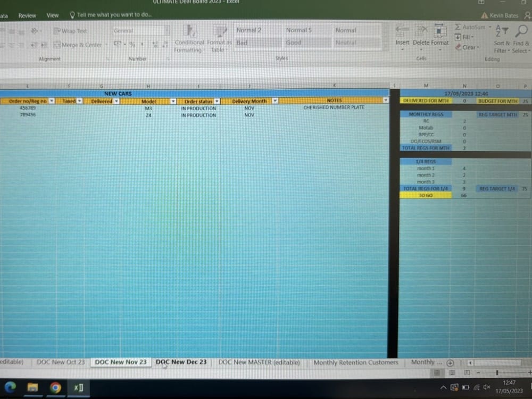Open File Explorer from taskbar

32,387
